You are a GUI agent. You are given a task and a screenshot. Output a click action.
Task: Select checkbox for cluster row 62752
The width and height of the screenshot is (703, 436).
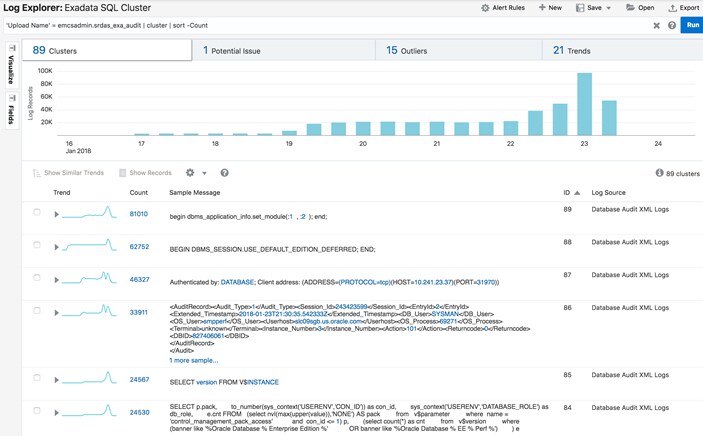pyautogui.click(x=37, y=246)
